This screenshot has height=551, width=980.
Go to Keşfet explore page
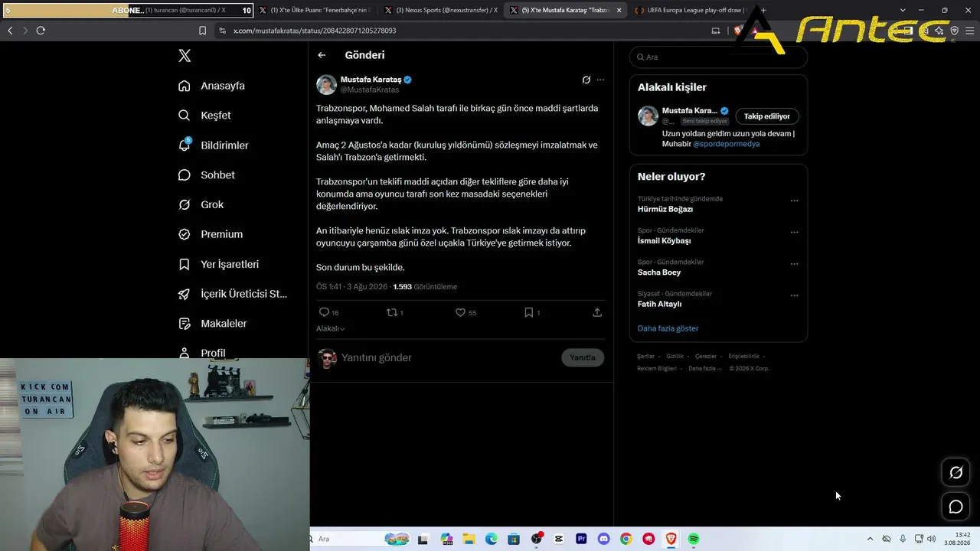pos(204,116)
